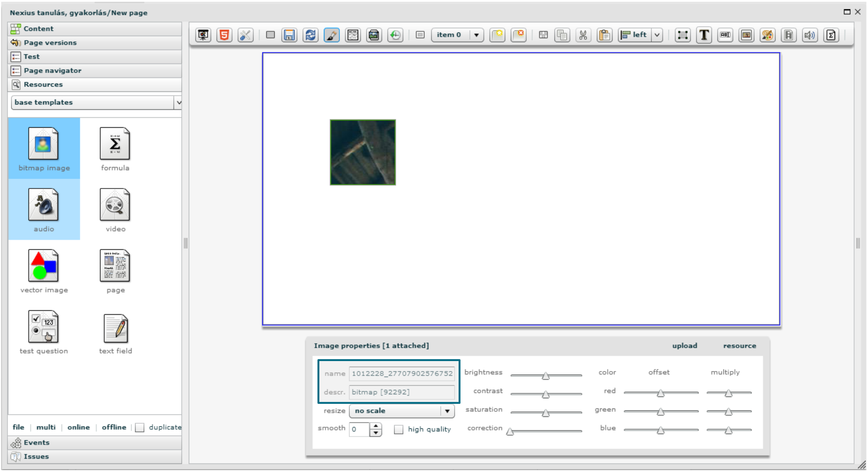868x472 pixels.
Task: Click the brightness slider handle
Action: pyautogui.click(x=546, y=376)
